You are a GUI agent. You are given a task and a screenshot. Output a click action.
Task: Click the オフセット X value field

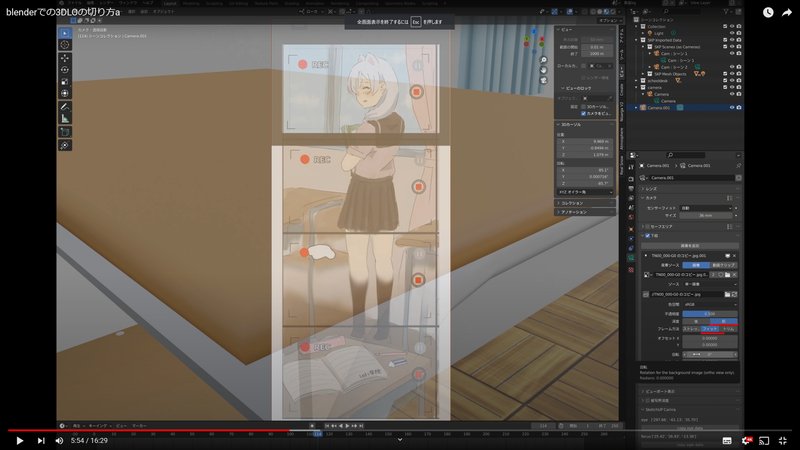coord(710,338)
